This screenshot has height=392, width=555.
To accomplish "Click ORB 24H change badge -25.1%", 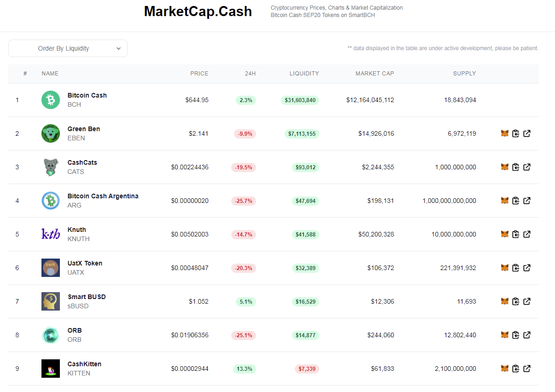I will (x=244, y=335).
